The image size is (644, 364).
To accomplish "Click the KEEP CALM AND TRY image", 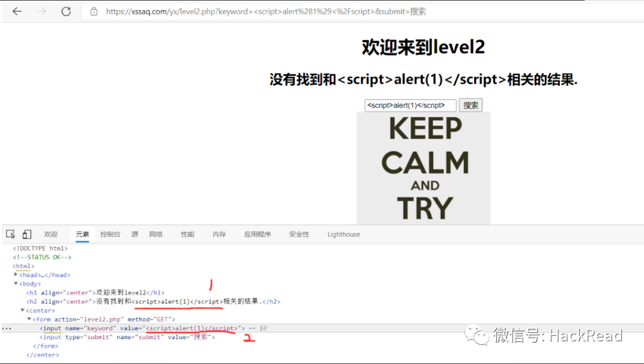I will tap(423, 168).
